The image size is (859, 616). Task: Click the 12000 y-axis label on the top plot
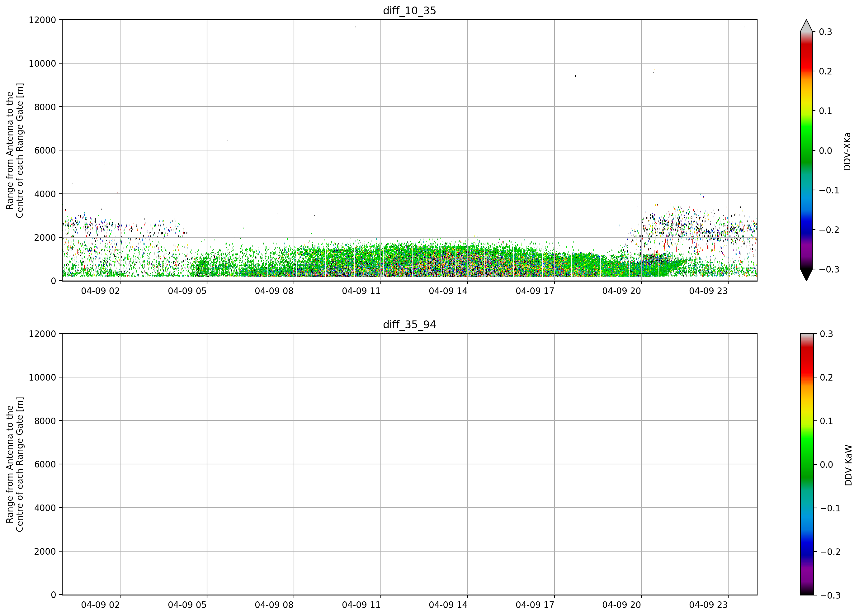[42, 20]
